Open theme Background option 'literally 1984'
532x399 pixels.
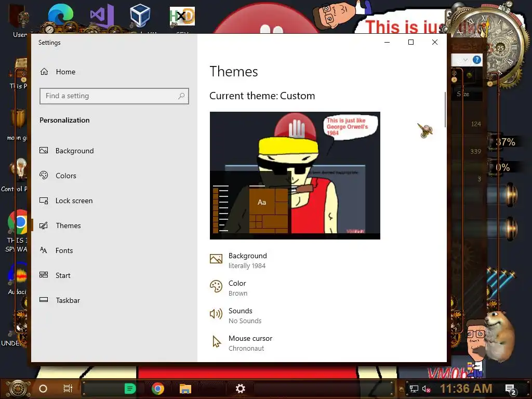coord(238,260)
